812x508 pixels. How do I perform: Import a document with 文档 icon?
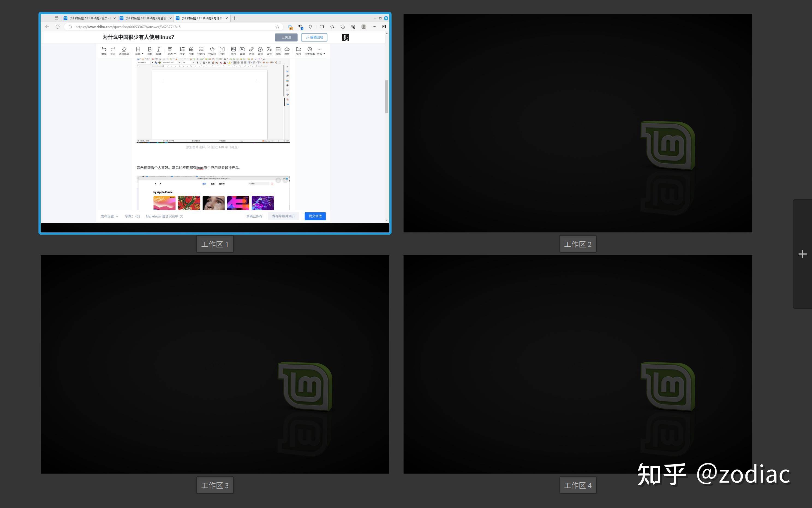(298, 51)
